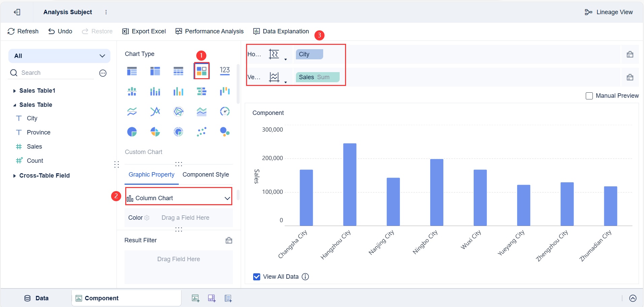Select the radar chart type icon
The width and height of the screenshot is (644, 307).
[178, 112]
